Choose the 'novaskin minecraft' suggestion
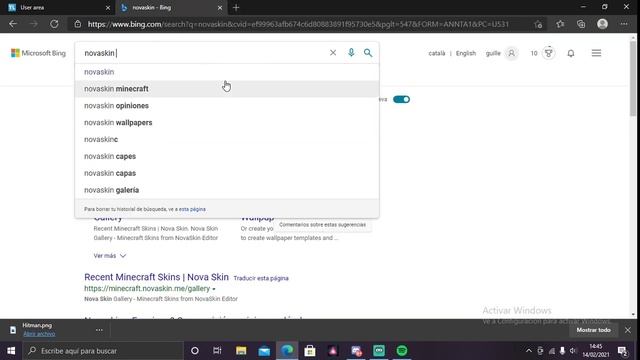Viewport: 640px width, 360px height. pyautogui.click(x=227, y=89)
